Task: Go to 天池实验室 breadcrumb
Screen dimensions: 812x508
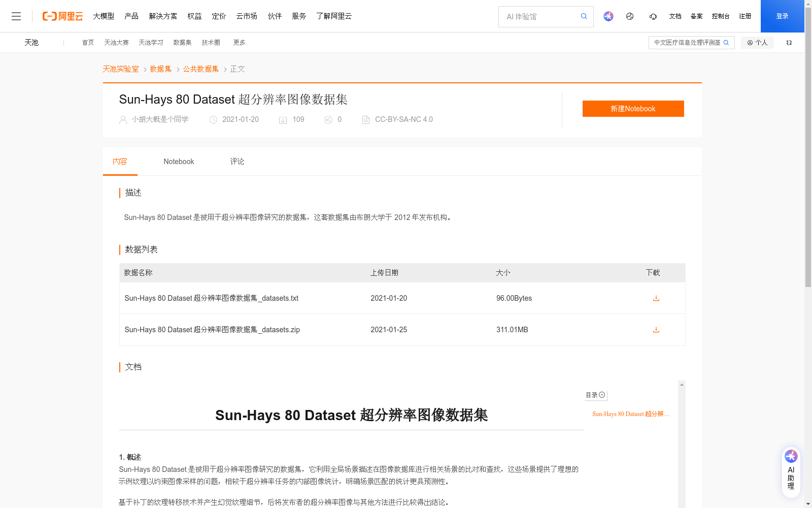Action: tap(121, 69)
